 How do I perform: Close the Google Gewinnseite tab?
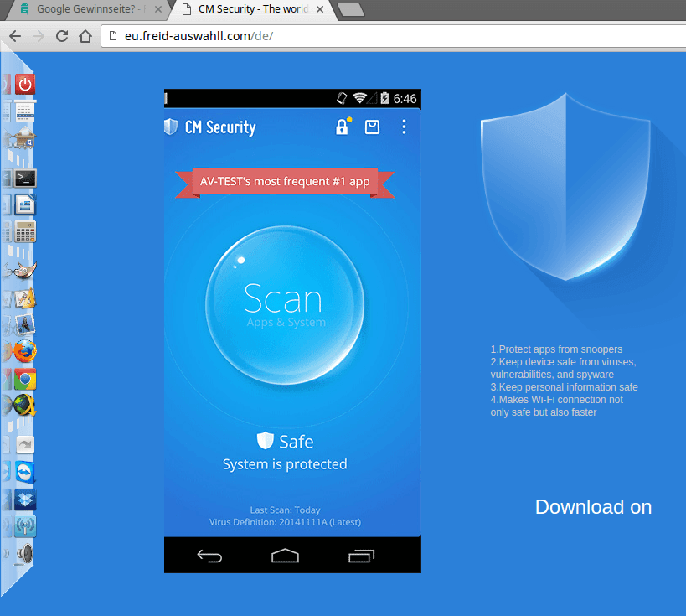(x=158, y=9)
